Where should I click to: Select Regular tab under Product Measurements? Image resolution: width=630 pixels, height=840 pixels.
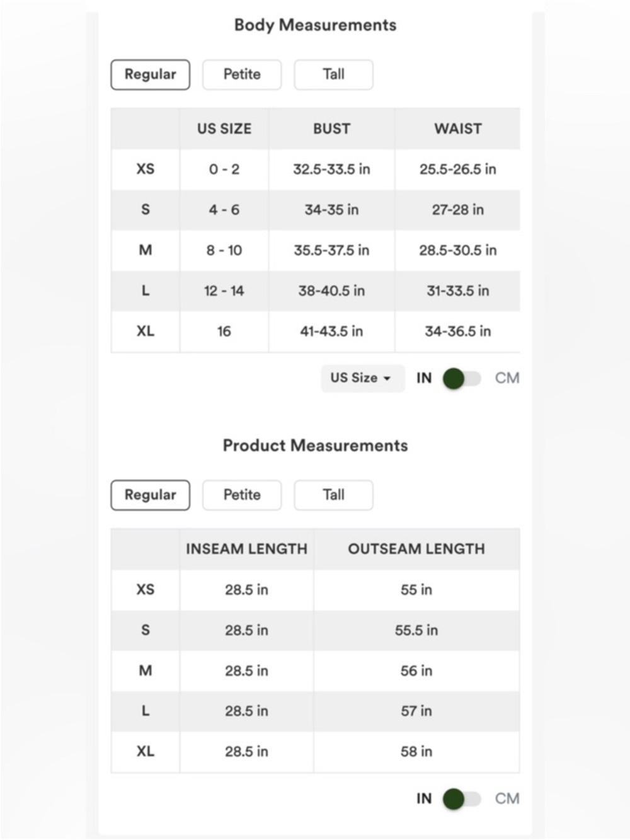(x=150, y=495)
